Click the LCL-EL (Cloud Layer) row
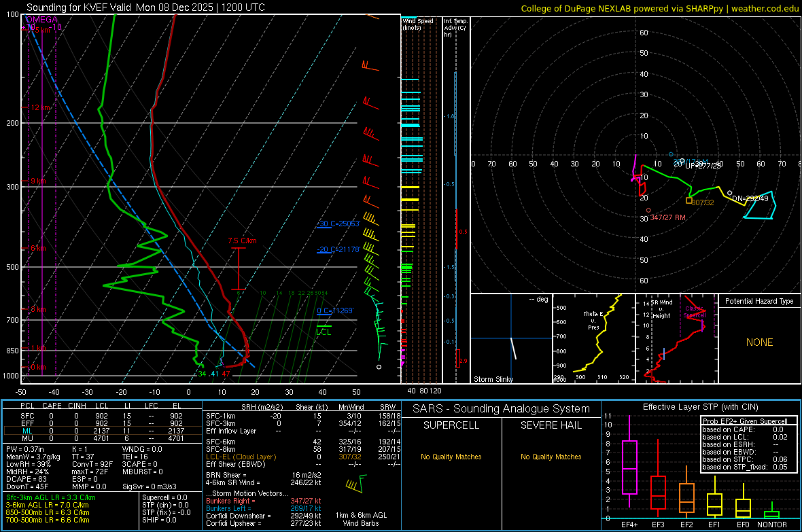This screenshot has width=802, height=532. point(303,457)
